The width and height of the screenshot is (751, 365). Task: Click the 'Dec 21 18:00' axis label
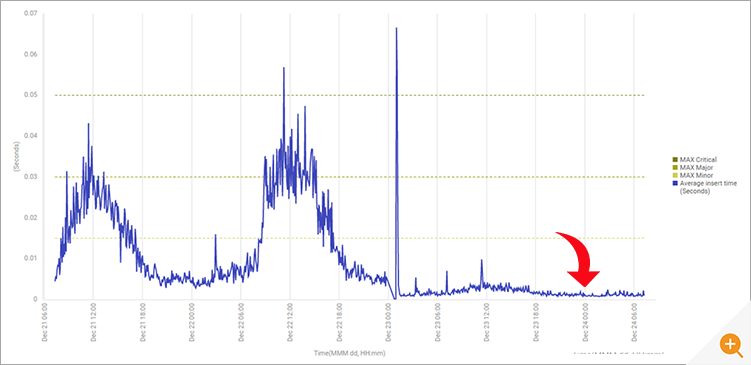point(143,321)
